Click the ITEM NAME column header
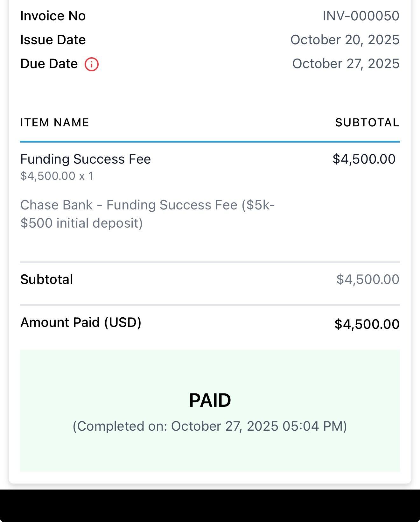The image size is (420, 522). (54, 123)
